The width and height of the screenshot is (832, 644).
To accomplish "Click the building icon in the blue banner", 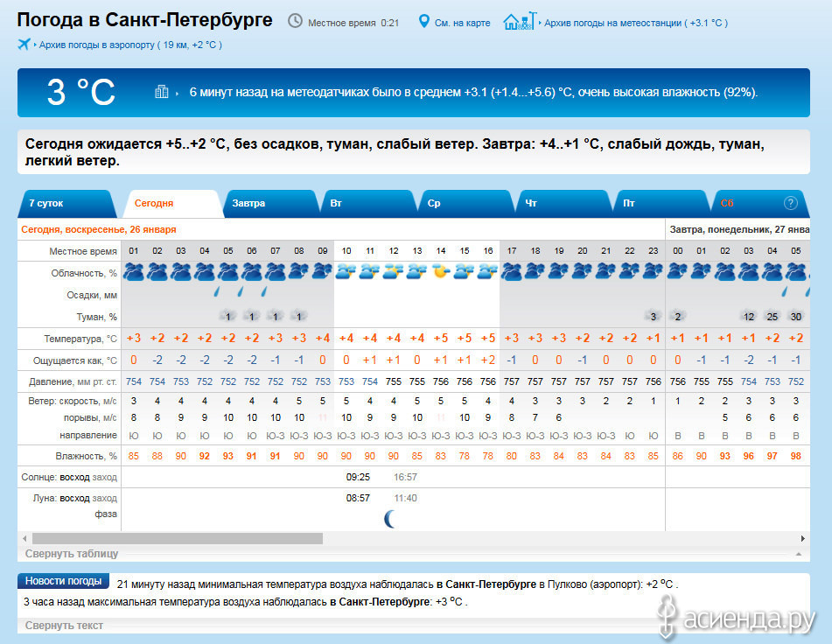I will [x=161, y=92].
